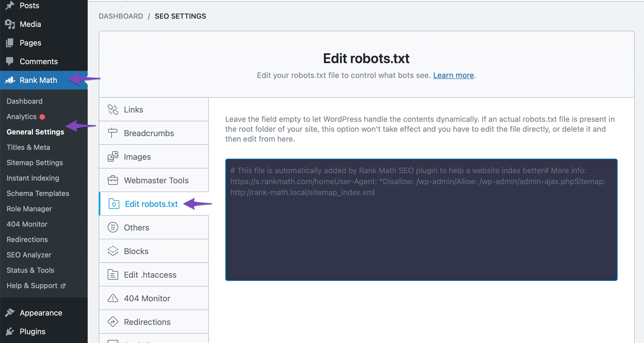Open the Breadcrumbs settings tab
The image size is (644, 343).
pyautogui.click(x=154, y=133)
